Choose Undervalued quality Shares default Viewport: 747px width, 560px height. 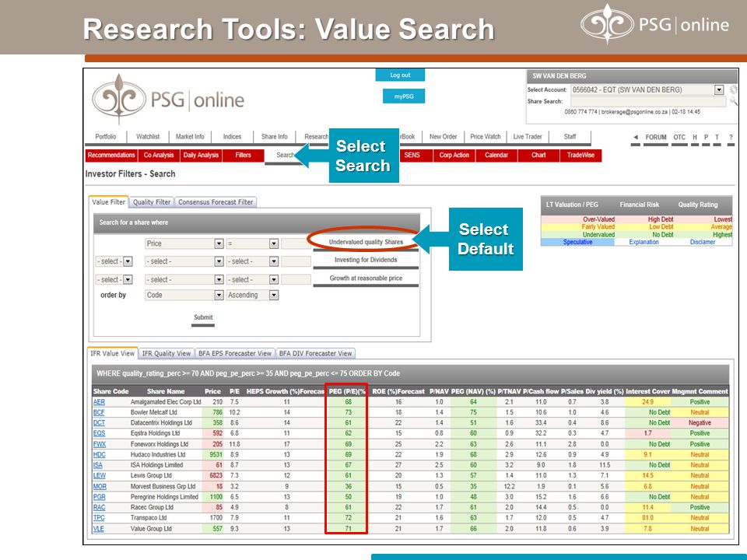coord(366,243)
